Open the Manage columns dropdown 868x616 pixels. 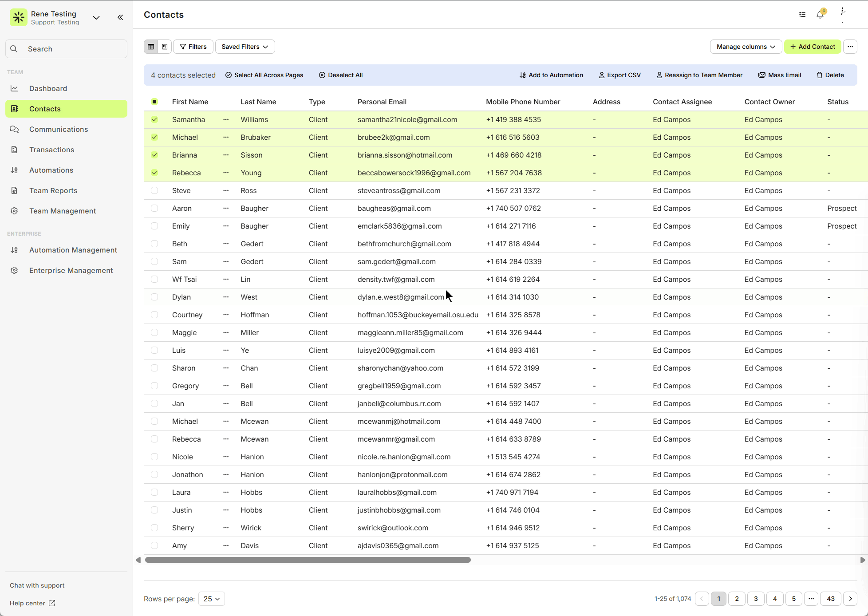point(746,47)
